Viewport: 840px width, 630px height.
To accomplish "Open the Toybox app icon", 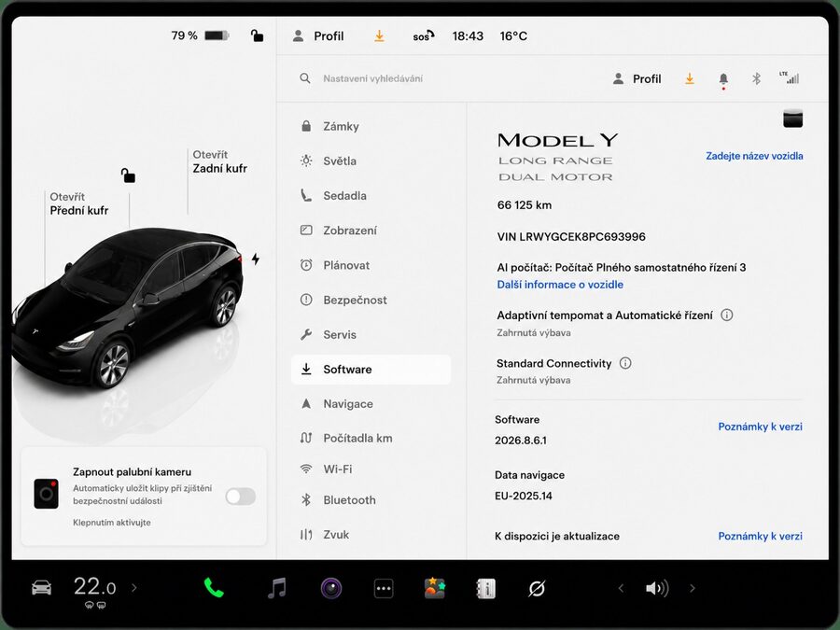I will (434, 588).
